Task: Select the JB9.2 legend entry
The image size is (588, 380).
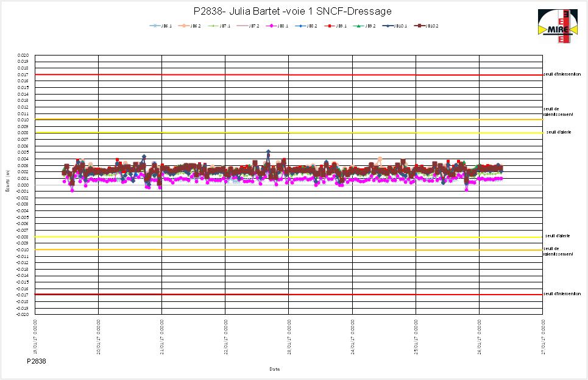Action: pyautogui.click(x=364, y=26)
